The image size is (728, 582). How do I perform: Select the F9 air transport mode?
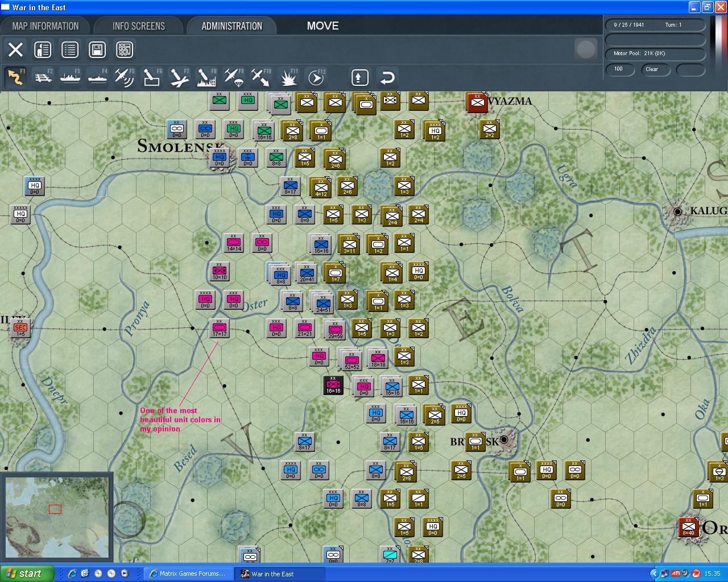click(x=234, y=77)
